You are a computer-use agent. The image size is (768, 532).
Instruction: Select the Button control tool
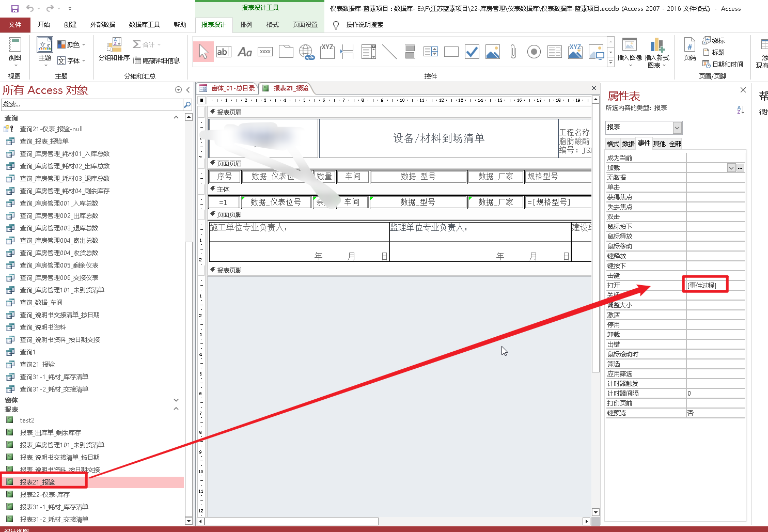(265, 52)
